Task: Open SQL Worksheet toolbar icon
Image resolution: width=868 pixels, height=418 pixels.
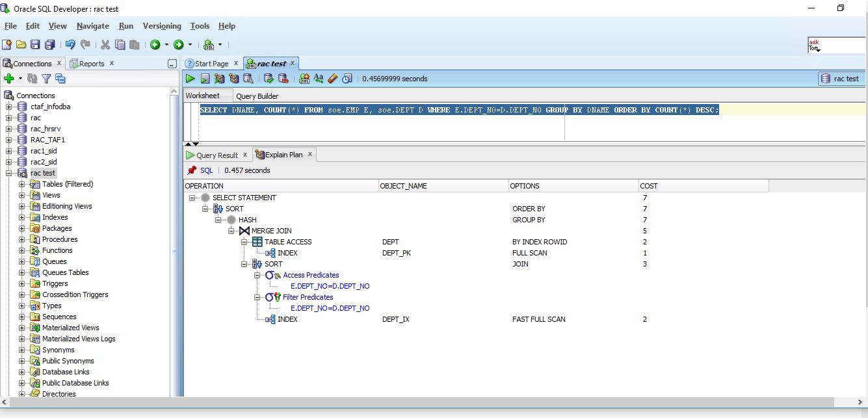Action: coord(209,45)
